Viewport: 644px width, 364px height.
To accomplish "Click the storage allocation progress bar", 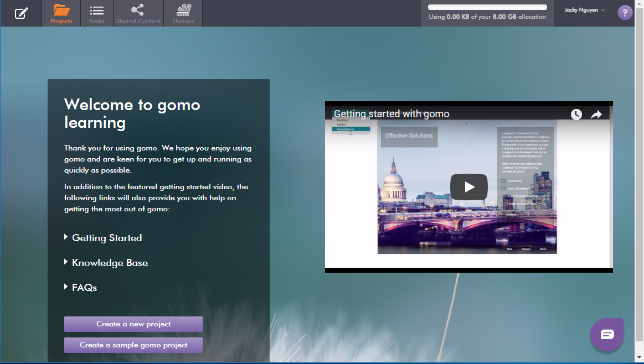I will pyautogui.click(x=487, y=7).
